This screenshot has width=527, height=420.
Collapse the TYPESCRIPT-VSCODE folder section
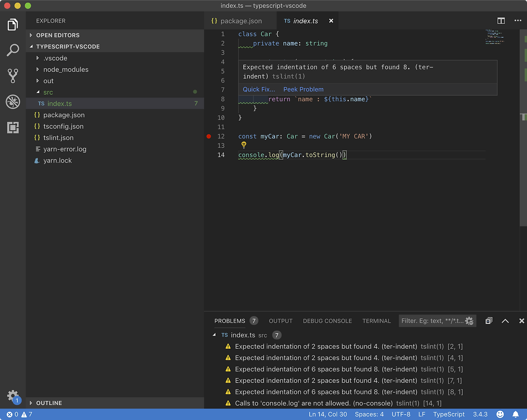tap(115, 47)
